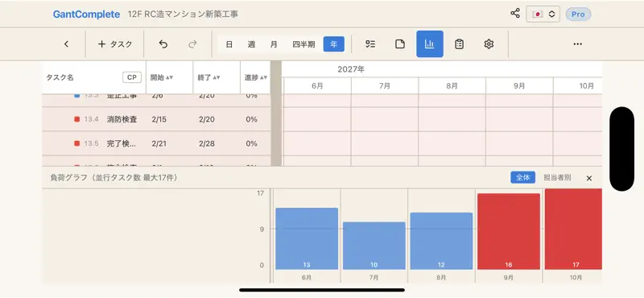Image resolution: width=644 pixels, height=298 pixels.
Task: Click the 2027年 year header
Action: click(x=351, y=69)
